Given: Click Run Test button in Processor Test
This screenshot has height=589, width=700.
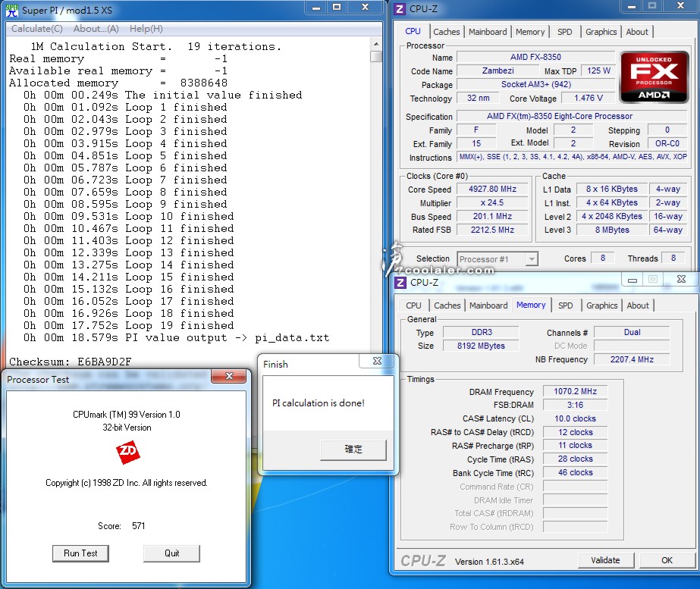Looking at the screenshot, I should 80,553.
